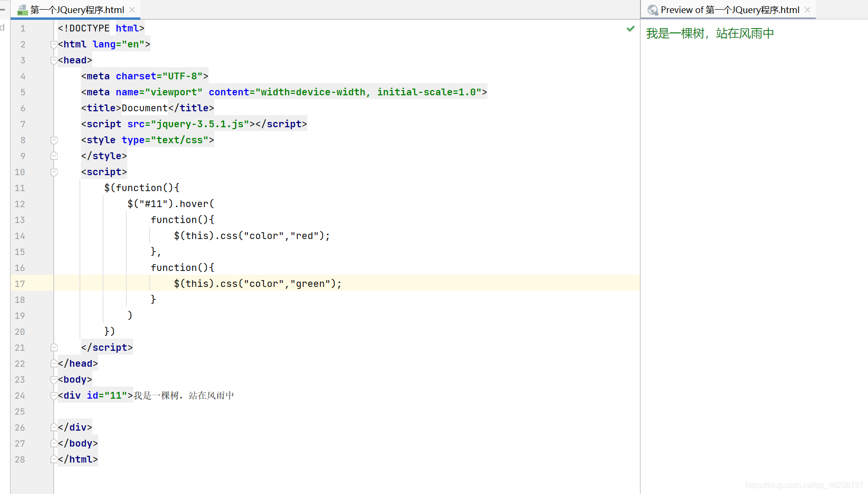868x494 pixels.
Task: Click the lang="en" attribute on line 2
Action: 119,45
